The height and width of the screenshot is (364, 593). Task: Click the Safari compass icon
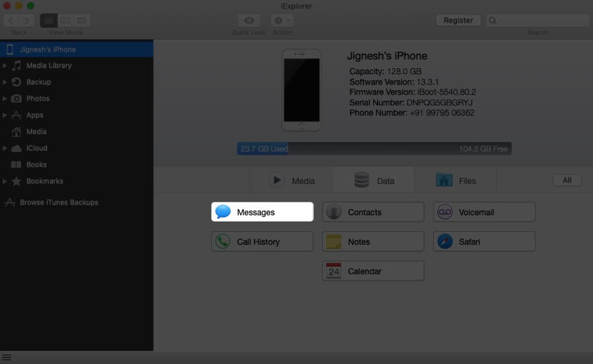point(445,242)
